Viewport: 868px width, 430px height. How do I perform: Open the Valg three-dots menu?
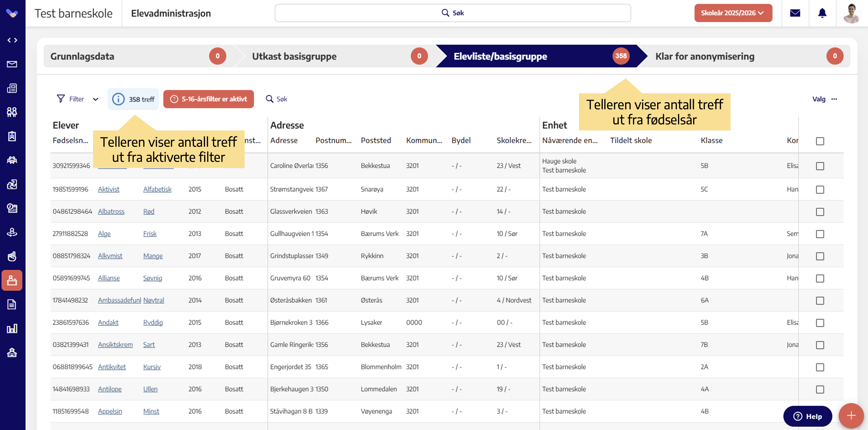(834, 99)
